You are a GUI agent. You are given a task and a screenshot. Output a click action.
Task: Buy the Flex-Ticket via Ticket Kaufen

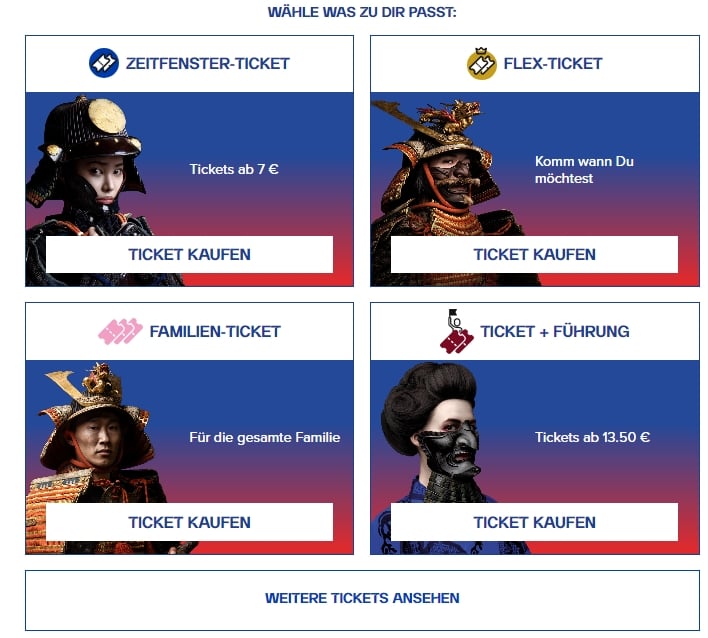tap(534, 254)
